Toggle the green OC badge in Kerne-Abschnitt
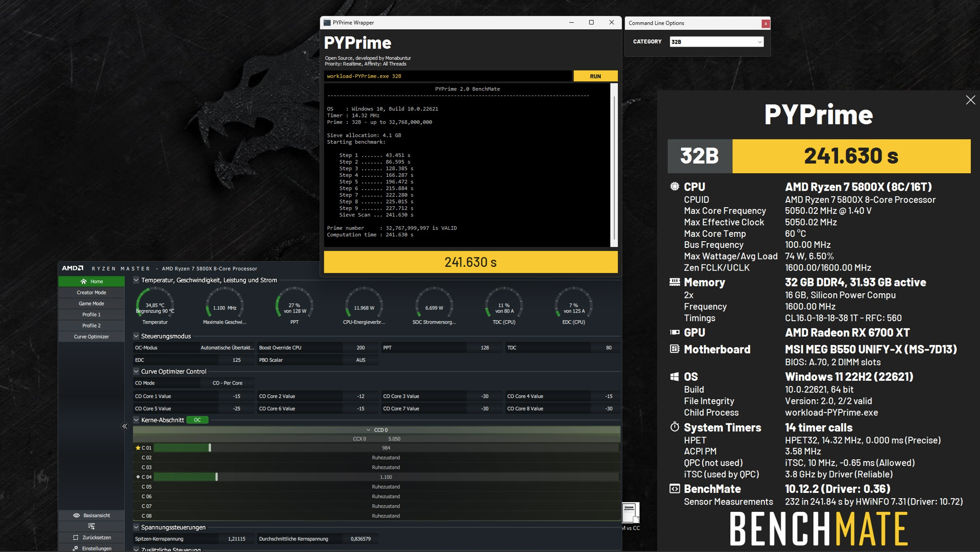The height and width of the screenshot is (552, 980). point(197,420)
